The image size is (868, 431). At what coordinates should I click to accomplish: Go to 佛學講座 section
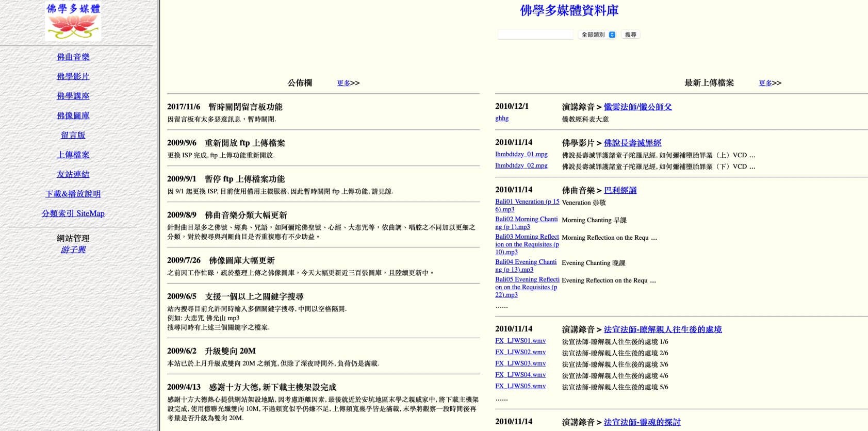73,96
